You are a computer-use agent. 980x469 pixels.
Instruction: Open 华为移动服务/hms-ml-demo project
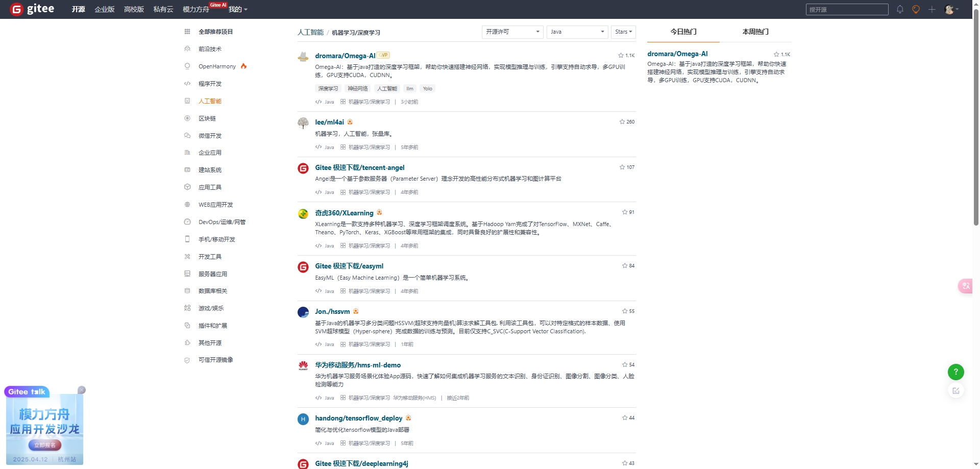tap(358, 365)
